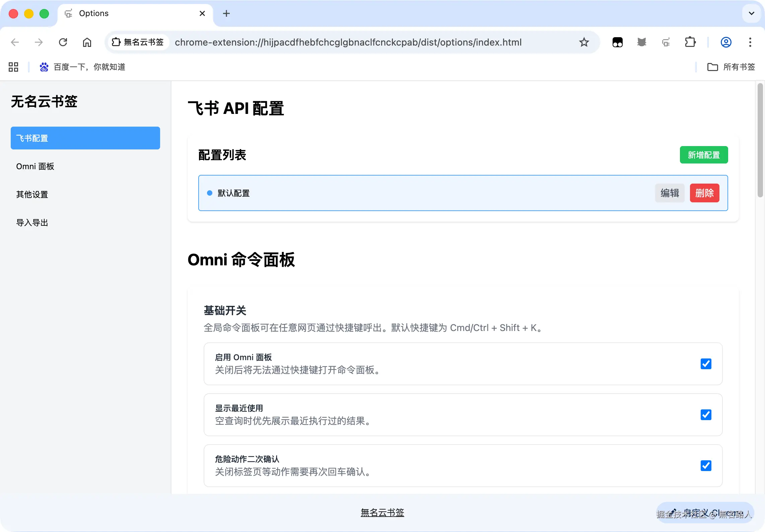The width and height of the screenshot is (765, 532).
Task: Click the black two-eyed extension icon
Action: [617, 42]
